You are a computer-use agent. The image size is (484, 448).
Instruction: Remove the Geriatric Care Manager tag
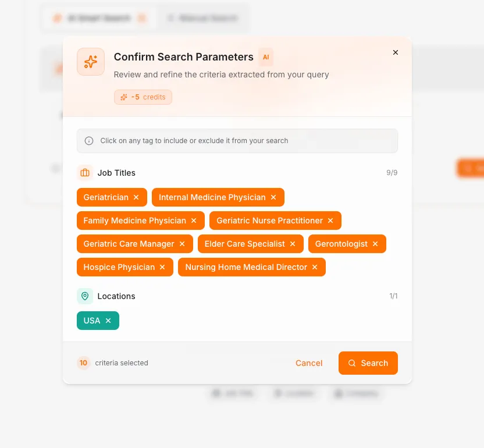click(x=182, y=244)
